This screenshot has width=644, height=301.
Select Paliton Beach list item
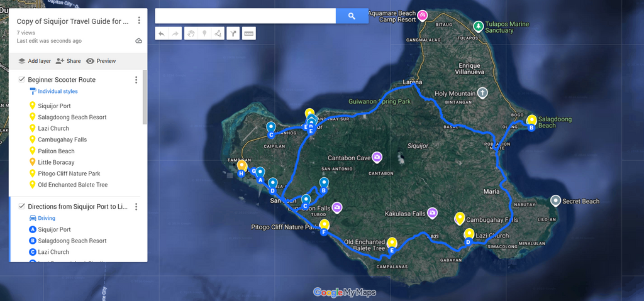[x=56, y=151]
